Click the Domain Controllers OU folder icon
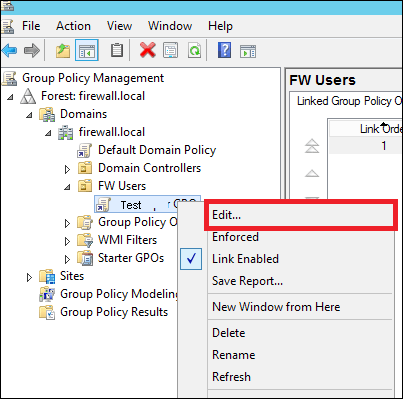403x399 pixels. coord(85,168)
